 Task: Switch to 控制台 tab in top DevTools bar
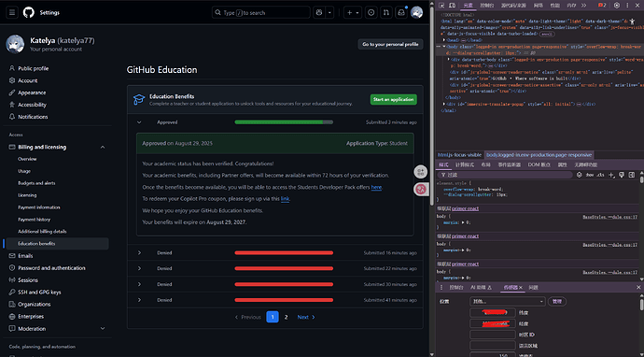tap(487, 6)
